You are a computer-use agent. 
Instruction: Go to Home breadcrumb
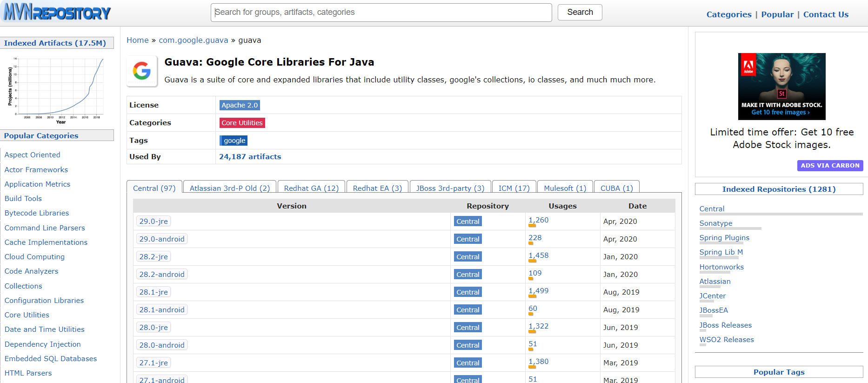click(138, 40)
